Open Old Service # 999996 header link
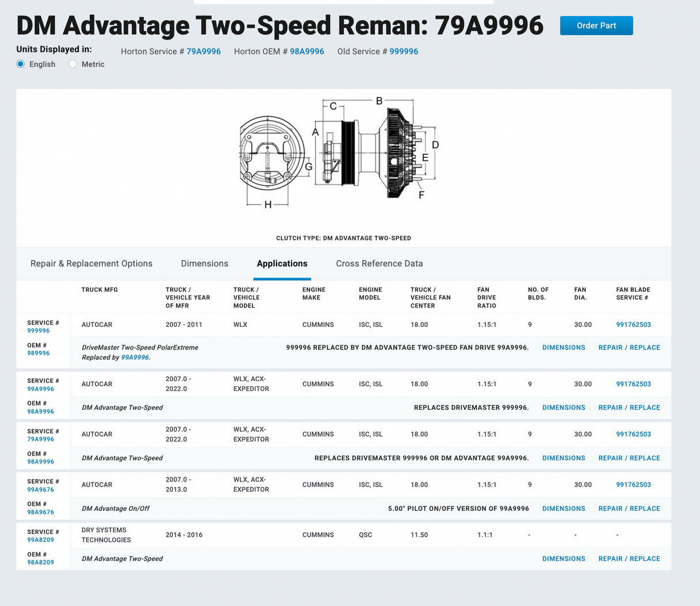 [404, 51]
